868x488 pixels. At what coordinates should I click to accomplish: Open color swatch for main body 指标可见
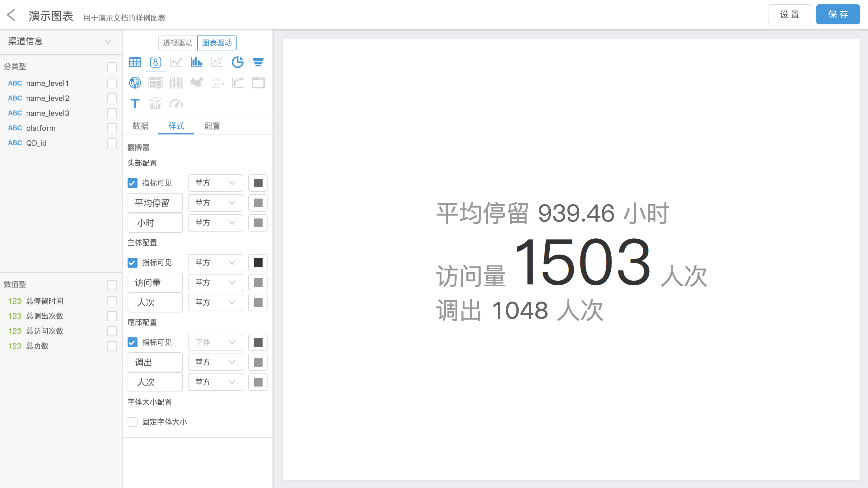tap(258, 263)
